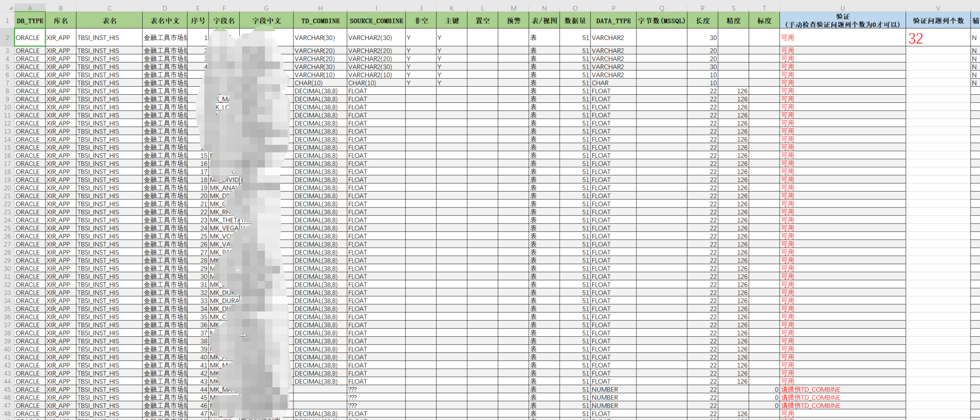Click the 主键 header cell
This screenshot has width=980, height=420.
452,20
